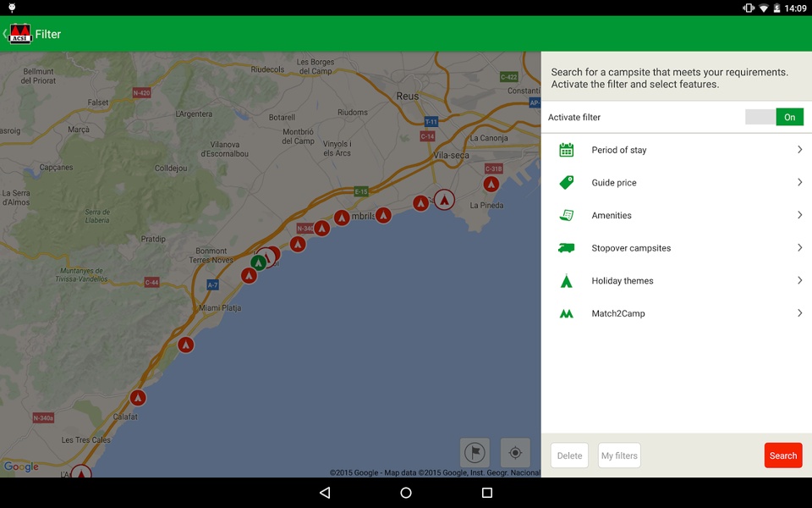This screenshot has height=508, width=812.
Task: Turn off the Activate filter switch
Action: click(x=774, y=117)
